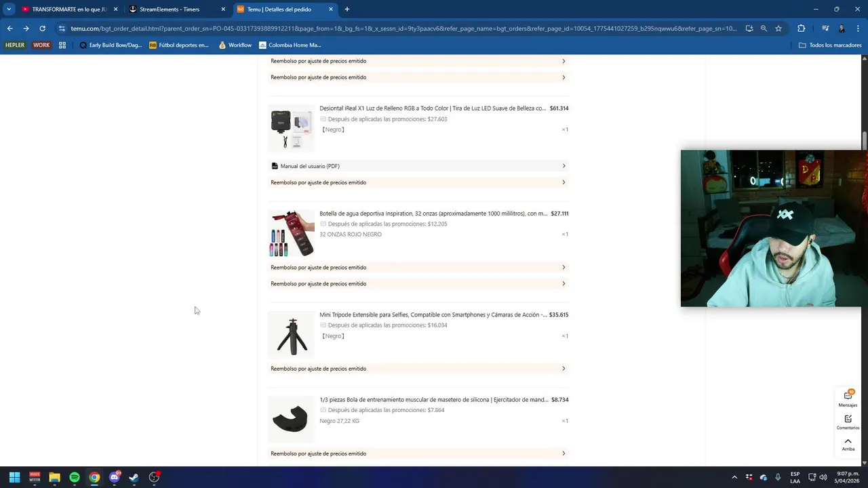
Task: Click the ESP LAA language indicator
Action: tap(795, 477)
